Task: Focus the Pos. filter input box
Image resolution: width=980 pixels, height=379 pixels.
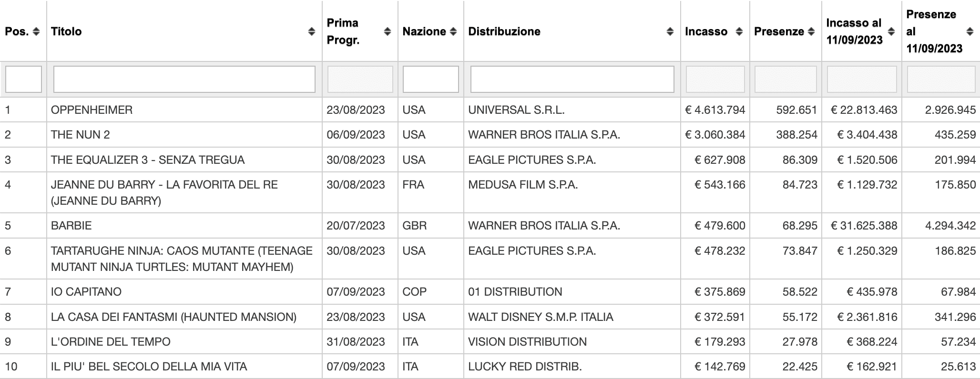Action: (23, 79)
